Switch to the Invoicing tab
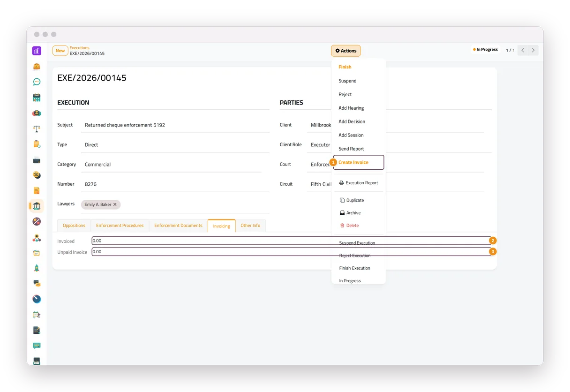The width and height of the screenshot is (570, 392). 222,226
